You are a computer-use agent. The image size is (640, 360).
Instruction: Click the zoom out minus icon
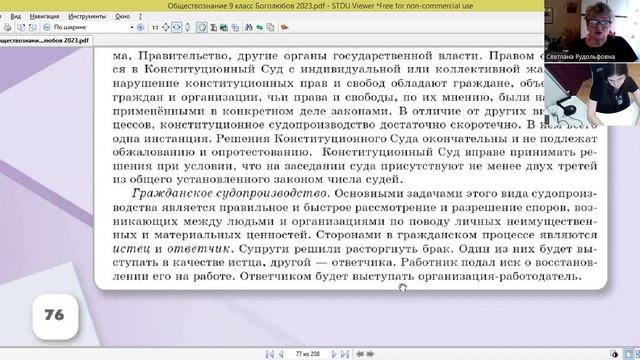pyautogui.click(x=47, y=27)
